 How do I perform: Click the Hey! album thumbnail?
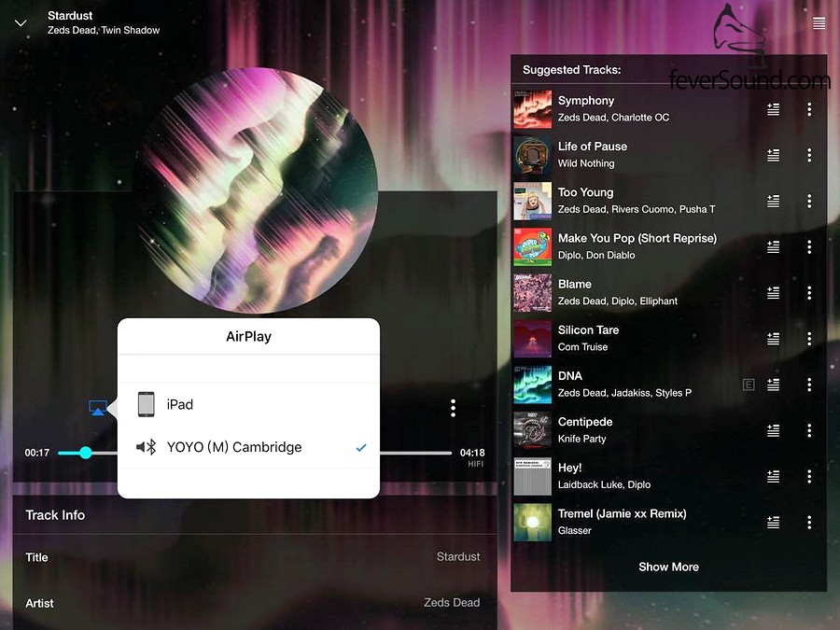point(533,476)
